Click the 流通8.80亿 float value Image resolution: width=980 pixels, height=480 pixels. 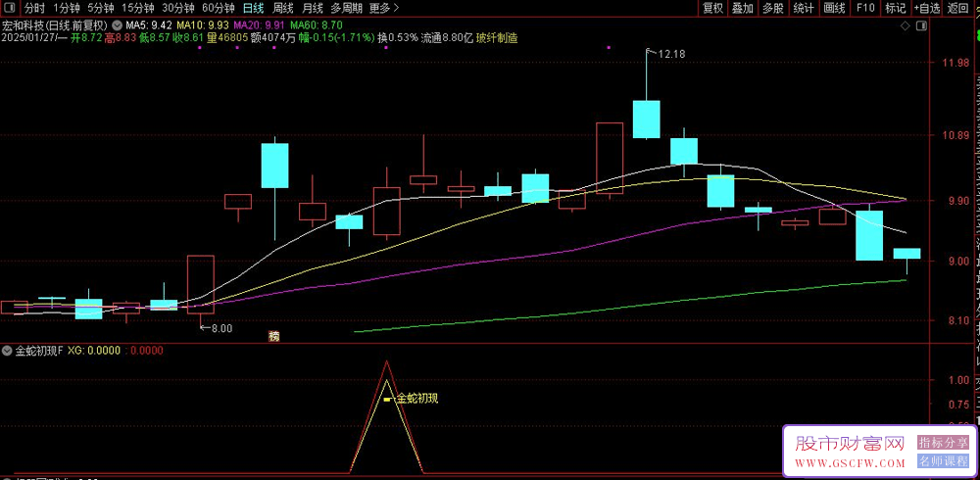[x=447, y=37]
